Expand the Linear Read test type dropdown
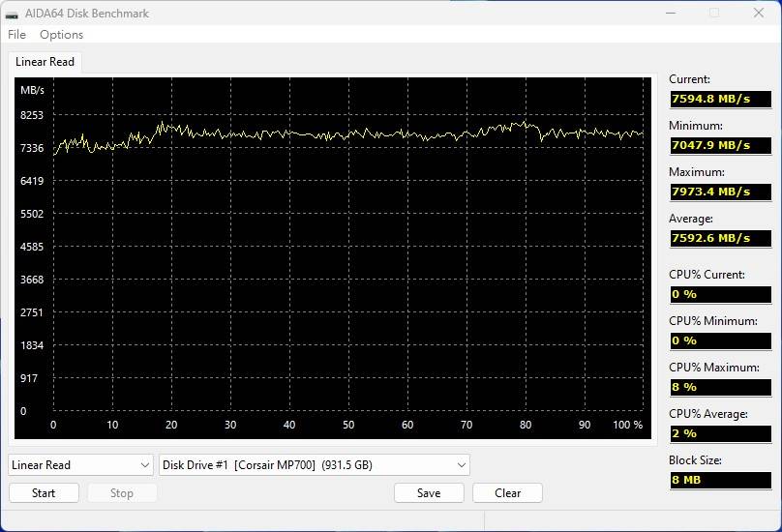782x532 pixels. [80, 465]
